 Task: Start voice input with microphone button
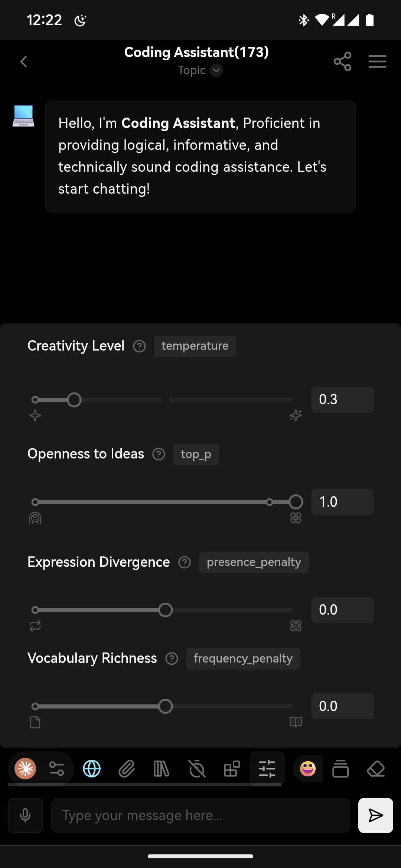[x=25, y=815]
